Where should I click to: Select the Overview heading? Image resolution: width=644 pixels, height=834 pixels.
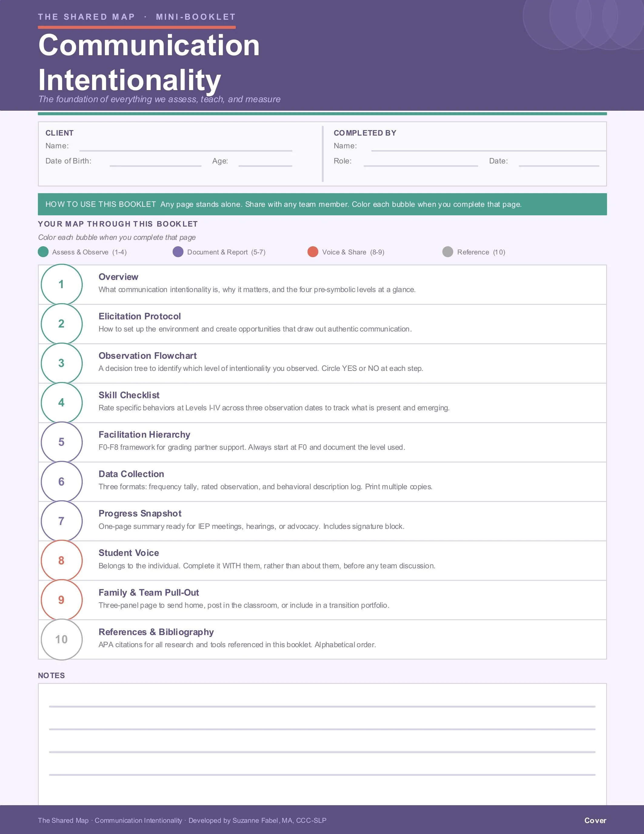pyautogui.click(x=118, y=277)
